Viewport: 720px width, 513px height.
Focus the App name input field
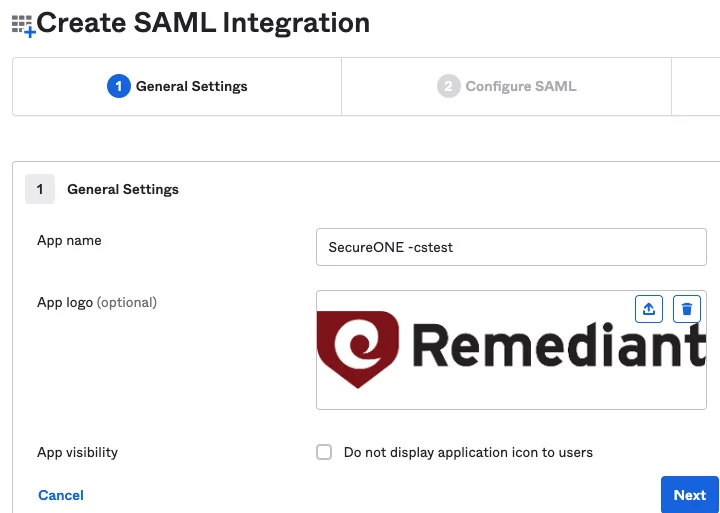[511, 247]
